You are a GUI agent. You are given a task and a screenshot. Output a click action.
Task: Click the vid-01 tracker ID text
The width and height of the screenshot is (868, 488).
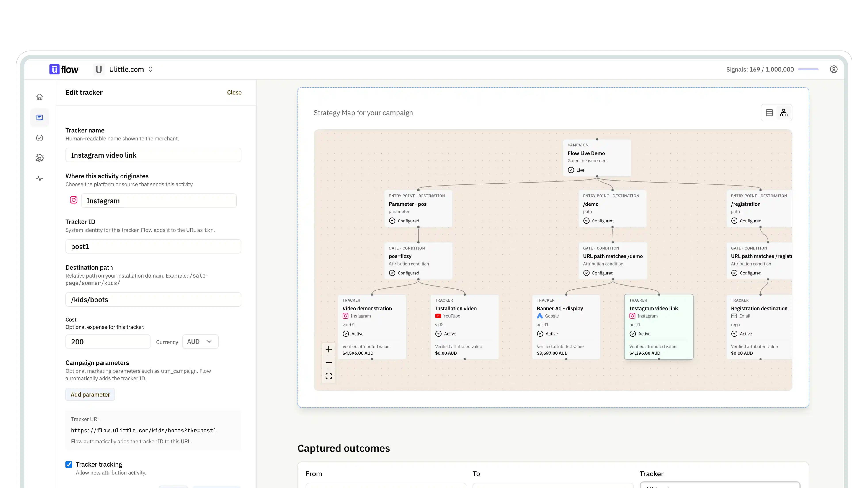pyautogui.click(x=349, y=325)
